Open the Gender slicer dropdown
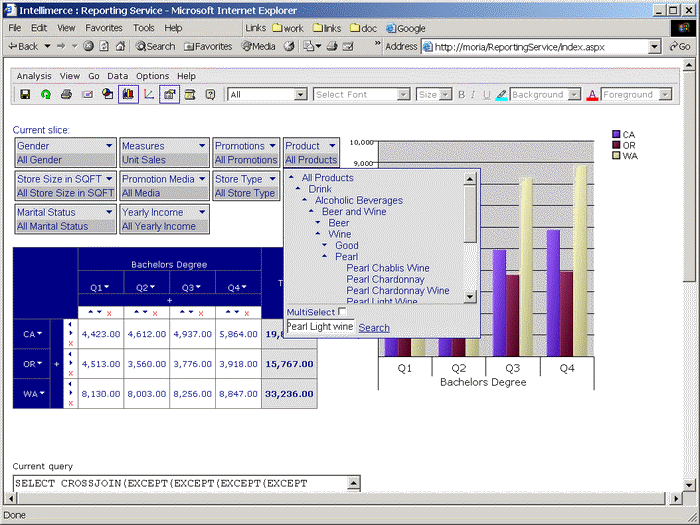The width and height of the screenshot is (700, 525). pos(109,146)
